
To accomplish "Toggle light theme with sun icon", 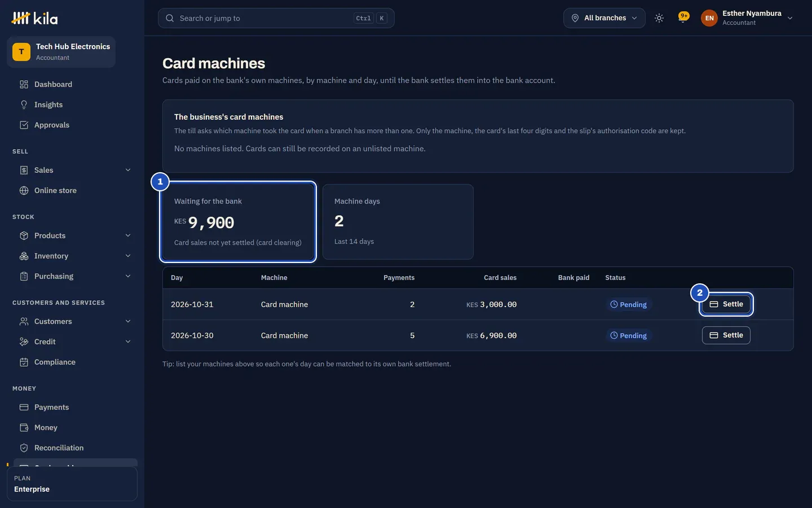I will [x=659, y=18].
